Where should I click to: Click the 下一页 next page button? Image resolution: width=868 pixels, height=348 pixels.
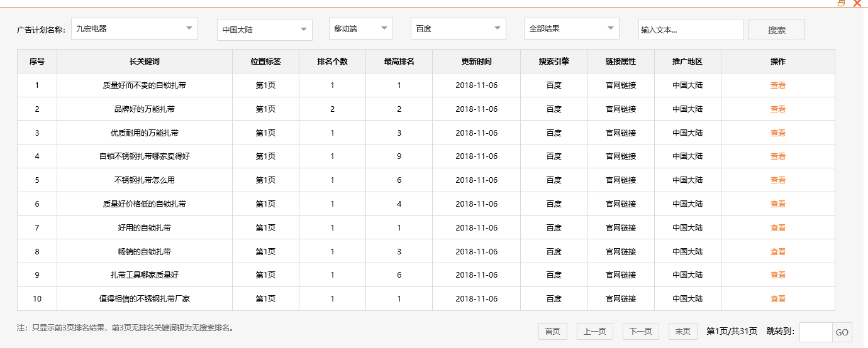tap(641, 332)
